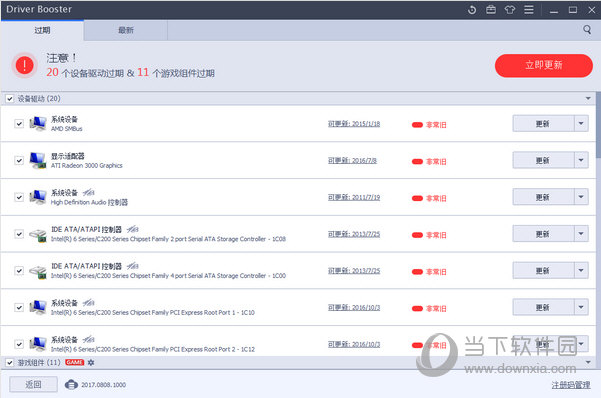Click signature mark beside High Definition Audio row

pyautogui.click(x=89, y=192)
